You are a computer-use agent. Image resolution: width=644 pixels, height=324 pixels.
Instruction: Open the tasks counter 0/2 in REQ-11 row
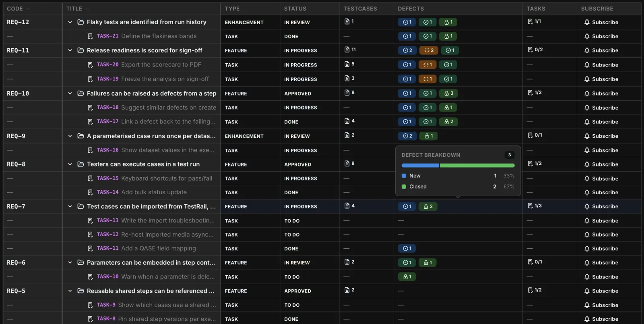click(535, 50)
